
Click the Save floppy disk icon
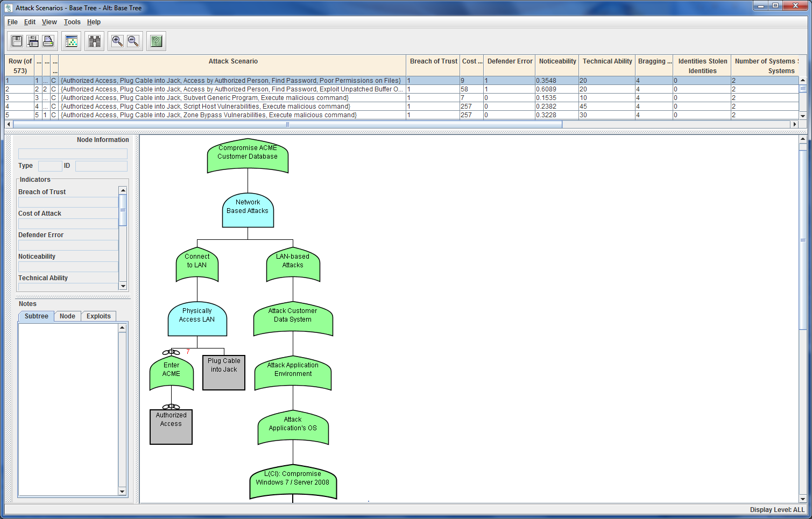(17, 41)
